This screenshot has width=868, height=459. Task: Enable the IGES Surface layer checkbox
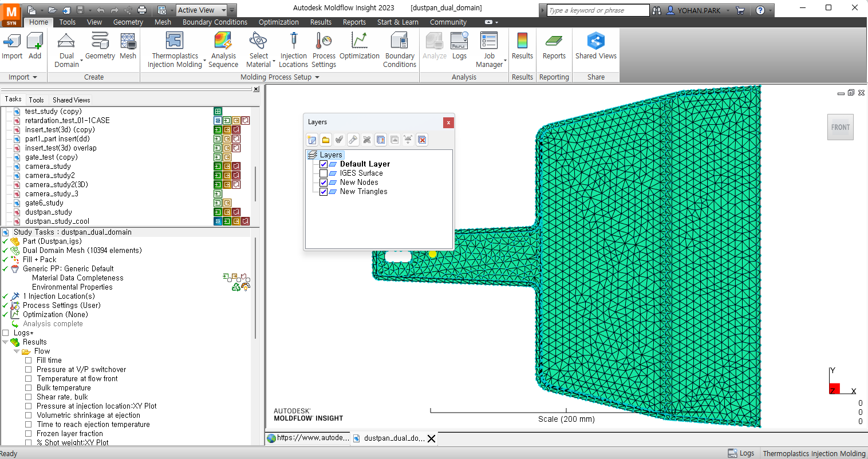click(323, 173)
